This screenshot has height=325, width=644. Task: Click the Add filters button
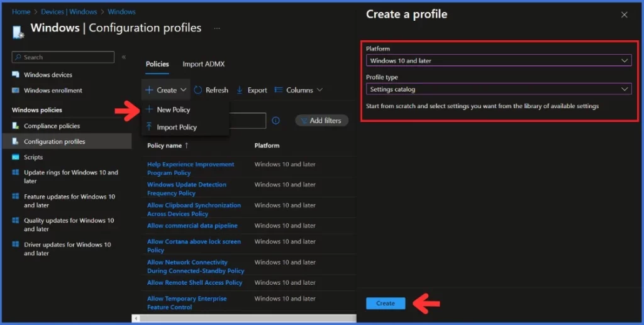321,121
